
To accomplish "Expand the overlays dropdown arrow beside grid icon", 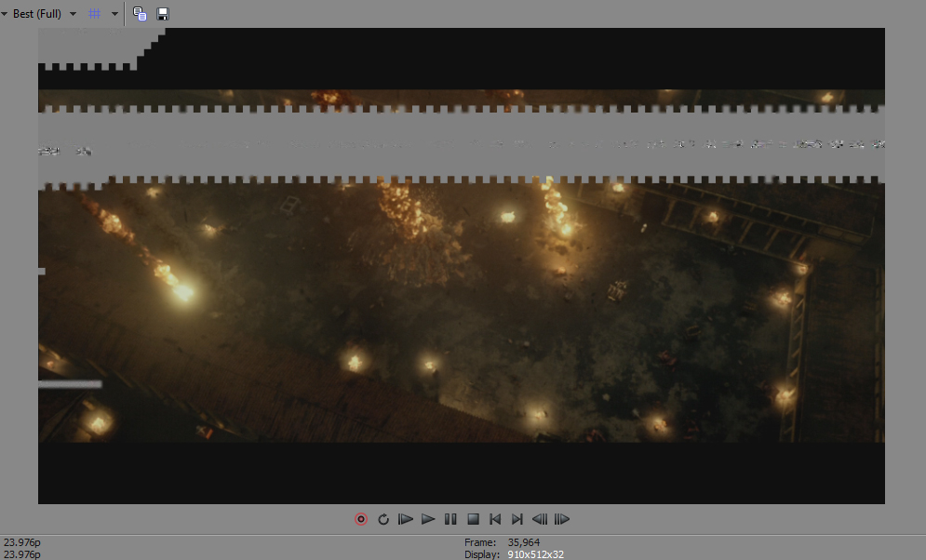I will (114, 14).
